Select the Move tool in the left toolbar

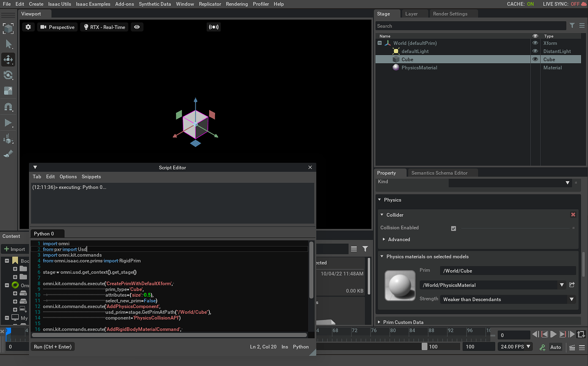tap(9, 60)
